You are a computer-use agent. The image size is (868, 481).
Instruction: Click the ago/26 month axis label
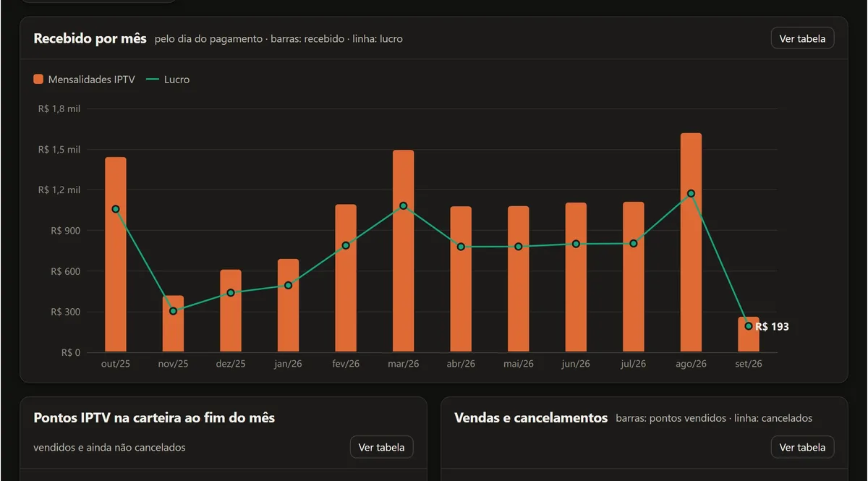pyautogui.click(x=691, y=364)
